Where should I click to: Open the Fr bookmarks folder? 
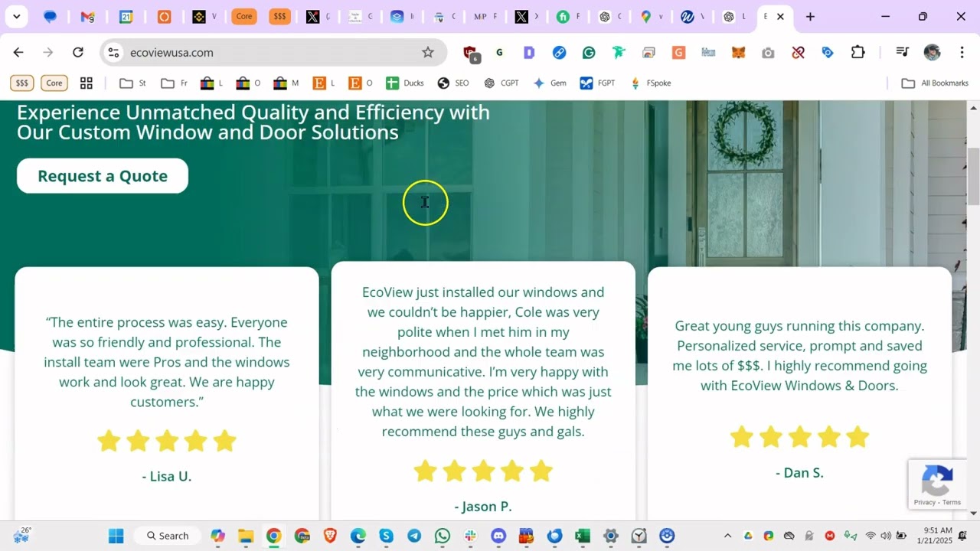174,83
